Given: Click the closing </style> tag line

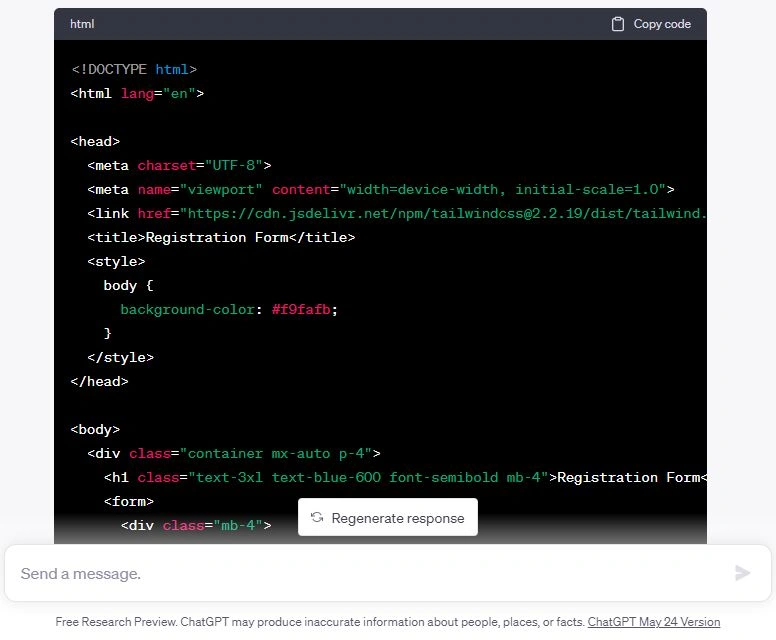Looking at the screenshot, I should 120,357.
